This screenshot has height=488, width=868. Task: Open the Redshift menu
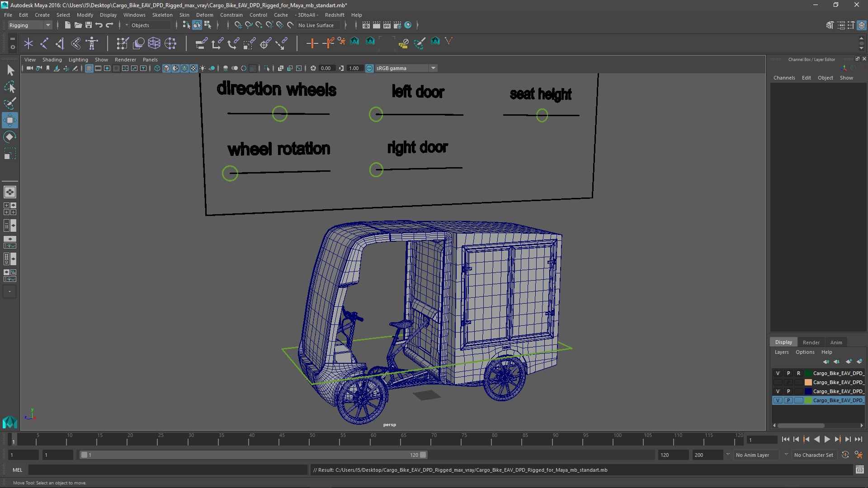coord(335,15)
